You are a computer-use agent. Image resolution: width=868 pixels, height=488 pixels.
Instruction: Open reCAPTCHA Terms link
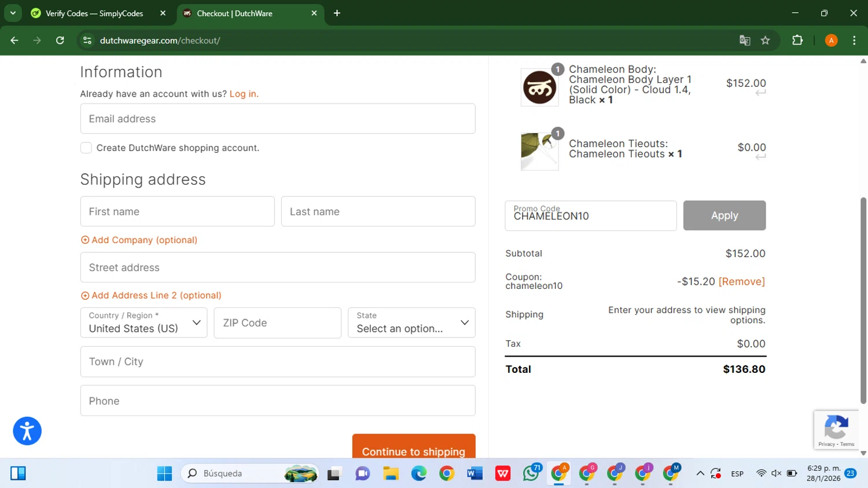click(847, 444)
